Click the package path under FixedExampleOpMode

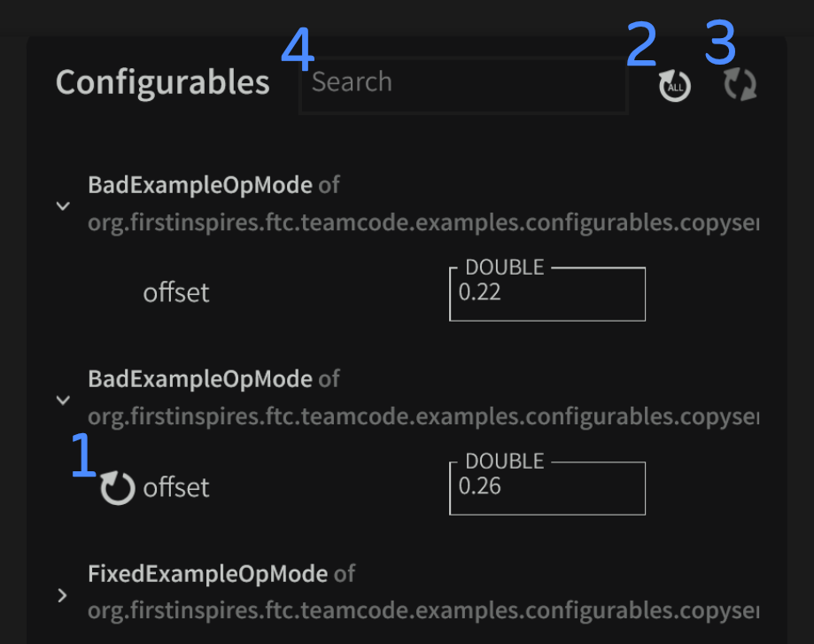[x=423, y=611]
